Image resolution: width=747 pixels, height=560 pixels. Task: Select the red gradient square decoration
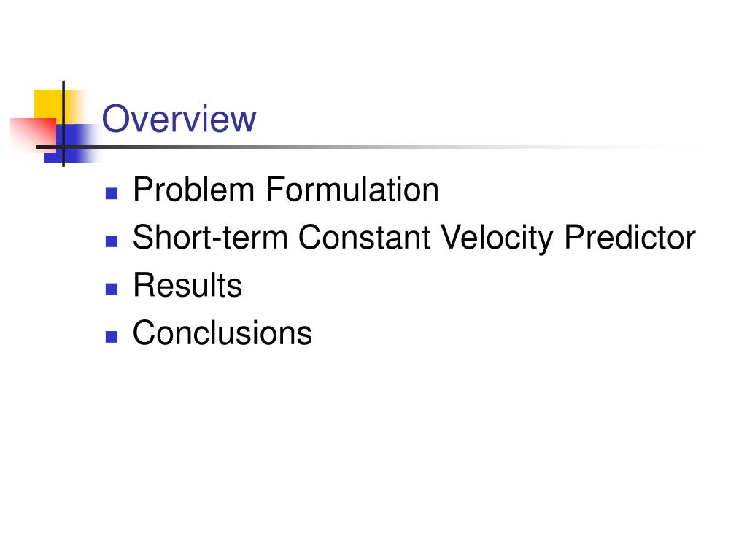pyautogui.click(x=33, y=133)
